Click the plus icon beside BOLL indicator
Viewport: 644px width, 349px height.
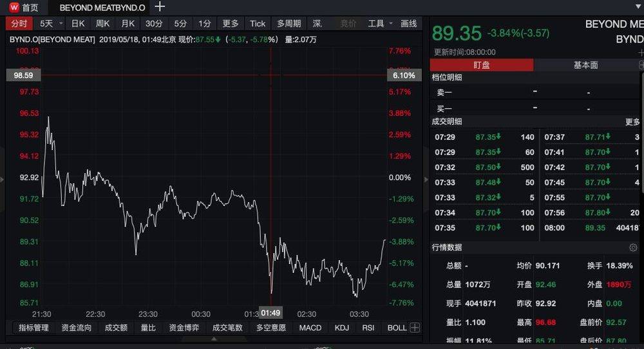click(x=415, y=328)
